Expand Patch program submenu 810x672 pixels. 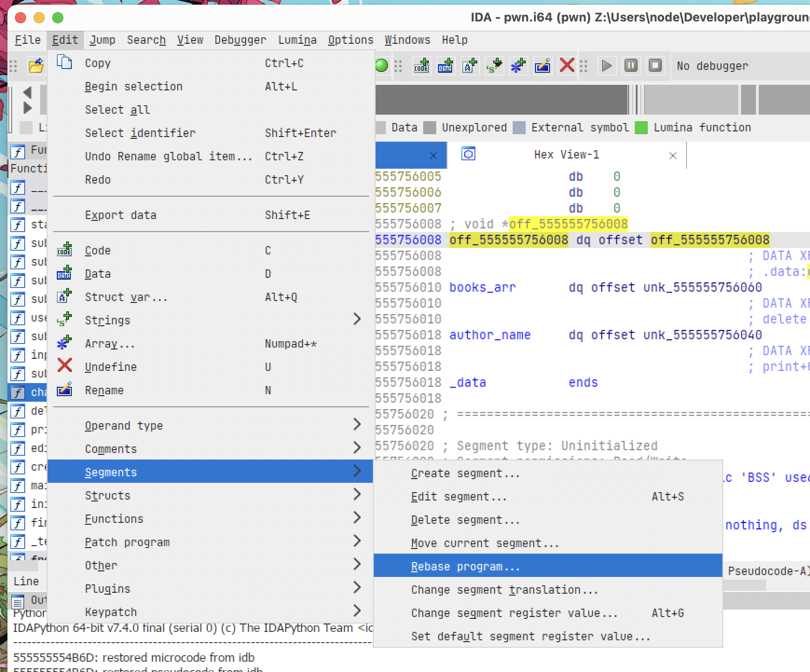coord(357,541)
